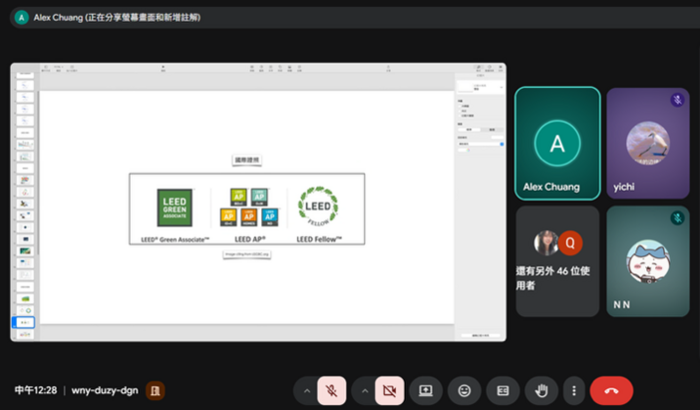700x410 pixels.
Task: Select the Alex Chuang participant tile
Action: [557, 143]
